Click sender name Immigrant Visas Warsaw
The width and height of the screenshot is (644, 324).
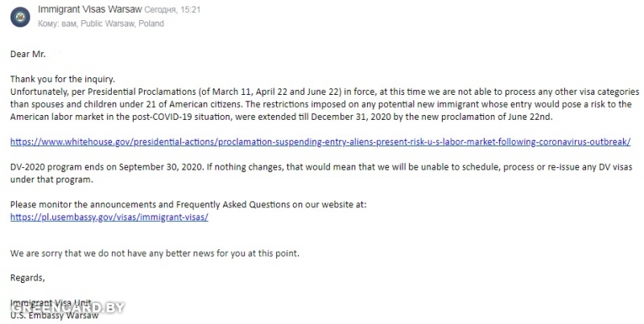point(90,9)
